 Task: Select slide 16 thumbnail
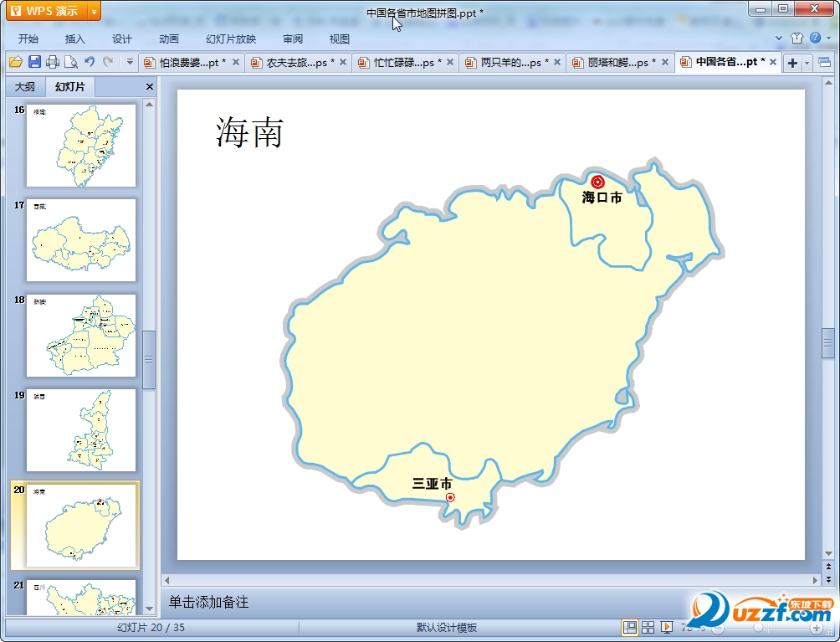[x=81, y=146]
